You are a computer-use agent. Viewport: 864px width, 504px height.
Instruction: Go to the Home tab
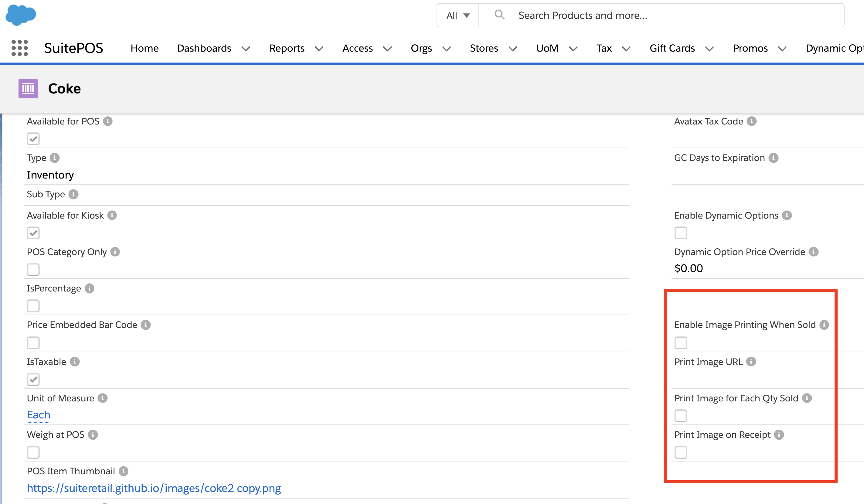144,48
